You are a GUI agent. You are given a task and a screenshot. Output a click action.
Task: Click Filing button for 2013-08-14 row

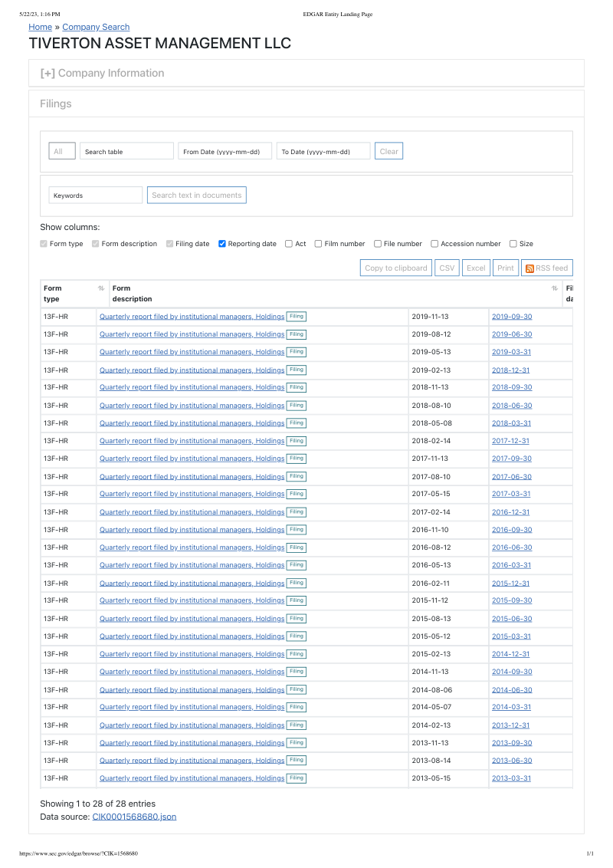297,761
